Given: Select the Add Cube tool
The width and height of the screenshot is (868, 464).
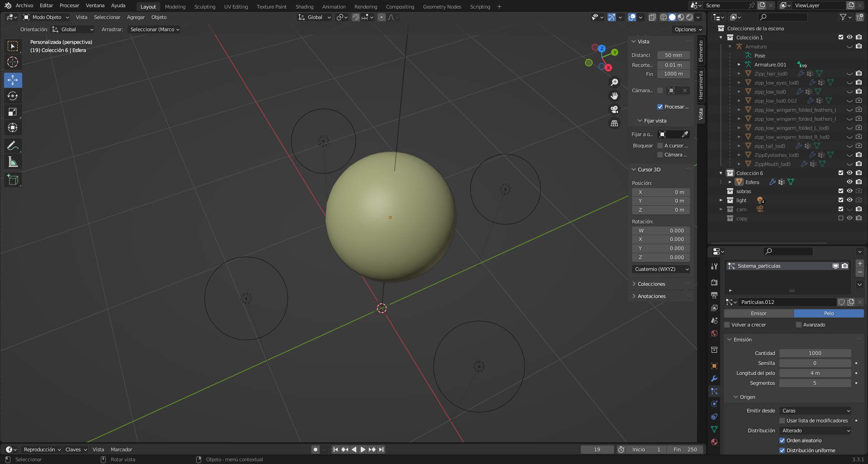Looking at the screenshot, I should point(13,180).
